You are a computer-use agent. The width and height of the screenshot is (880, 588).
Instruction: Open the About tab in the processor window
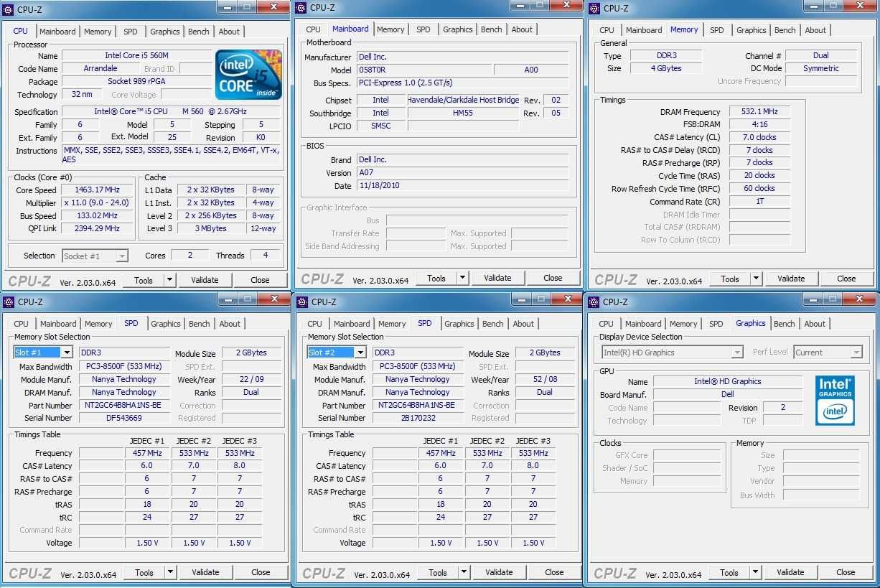230,32
